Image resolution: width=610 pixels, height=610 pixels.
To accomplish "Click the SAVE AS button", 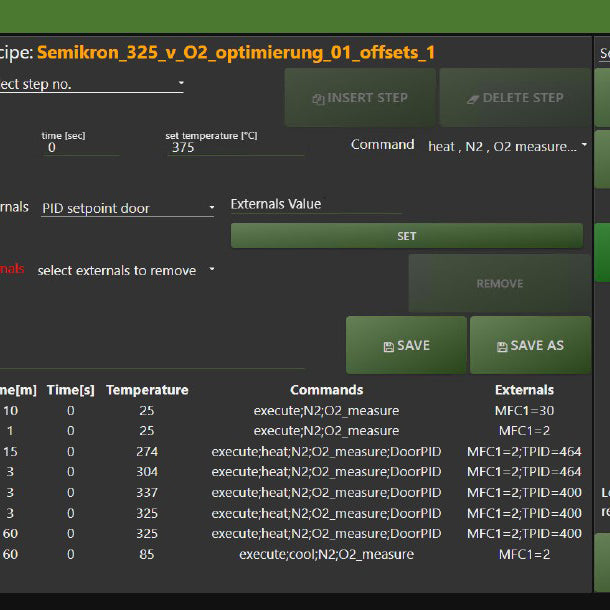I will 530,345.
